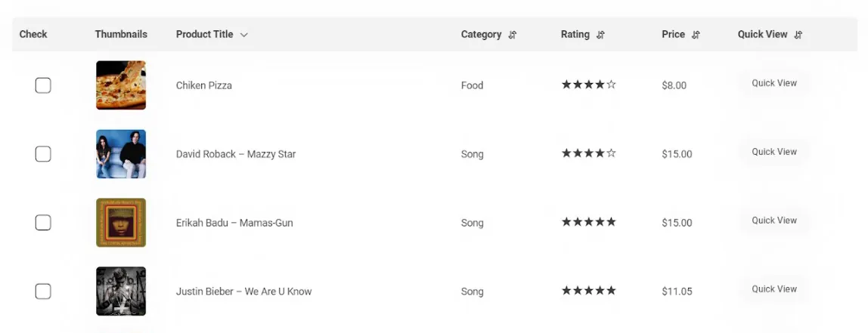Click the Price sort icon
Viewport: 868px width, 333px height.
(696, 35)
